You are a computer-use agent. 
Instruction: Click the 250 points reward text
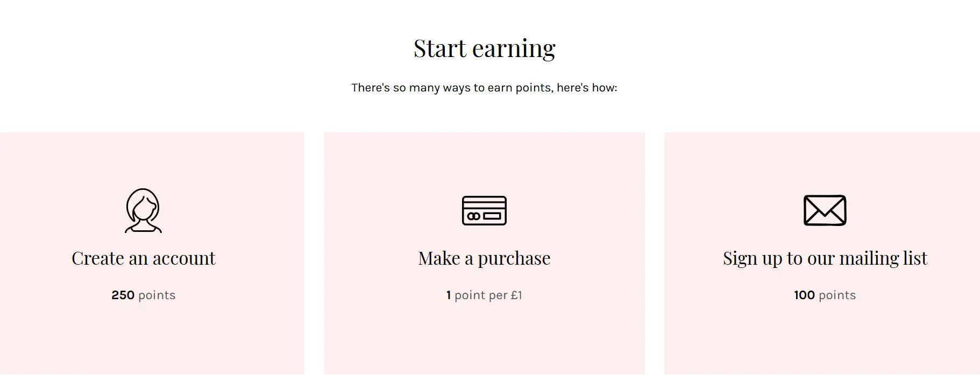144,295
